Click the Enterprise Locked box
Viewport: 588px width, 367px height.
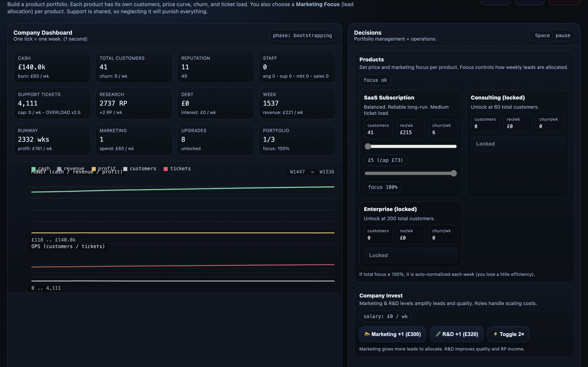point(410,255)
